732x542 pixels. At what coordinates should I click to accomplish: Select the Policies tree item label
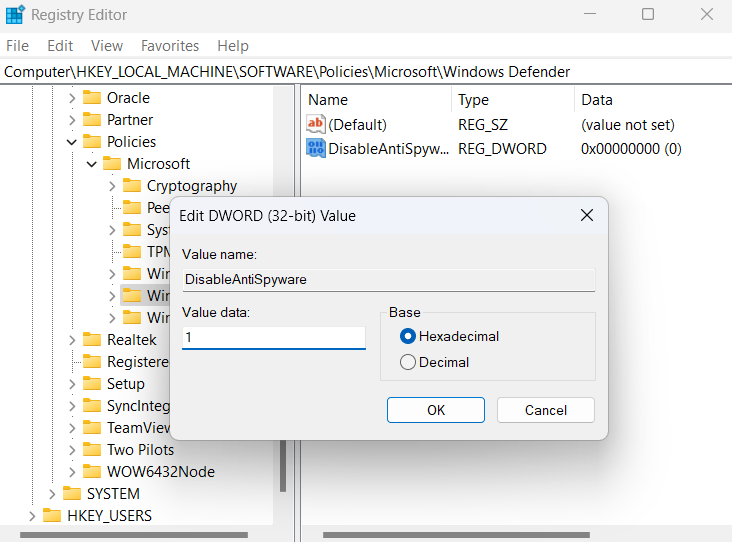click(x=131, y=141)
